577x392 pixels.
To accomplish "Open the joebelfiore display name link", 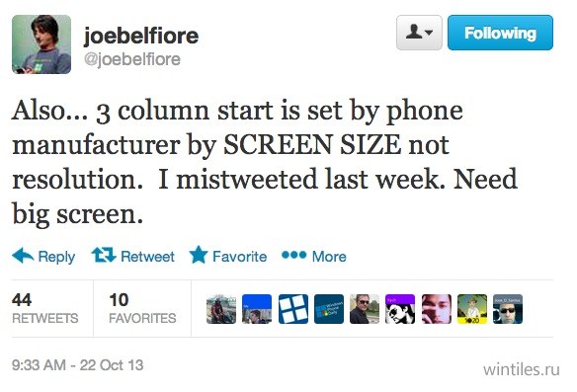I will click(x=141, y=36).
